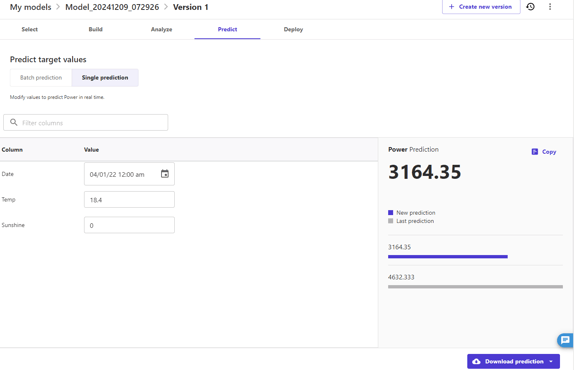This screenshot has width=574, height=370.
Task: Click the gray Last prediction bar
Action: pos(475,287)
